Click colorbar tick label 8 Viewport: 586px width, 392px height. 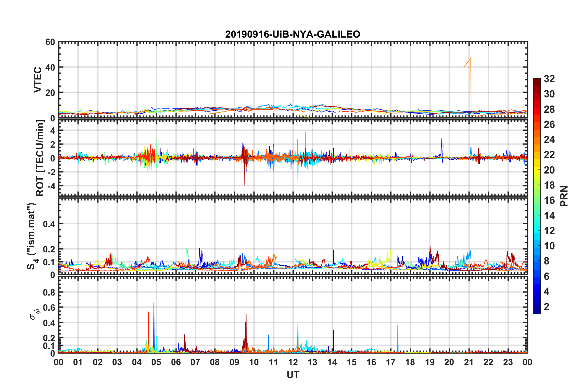coord(547,261)
